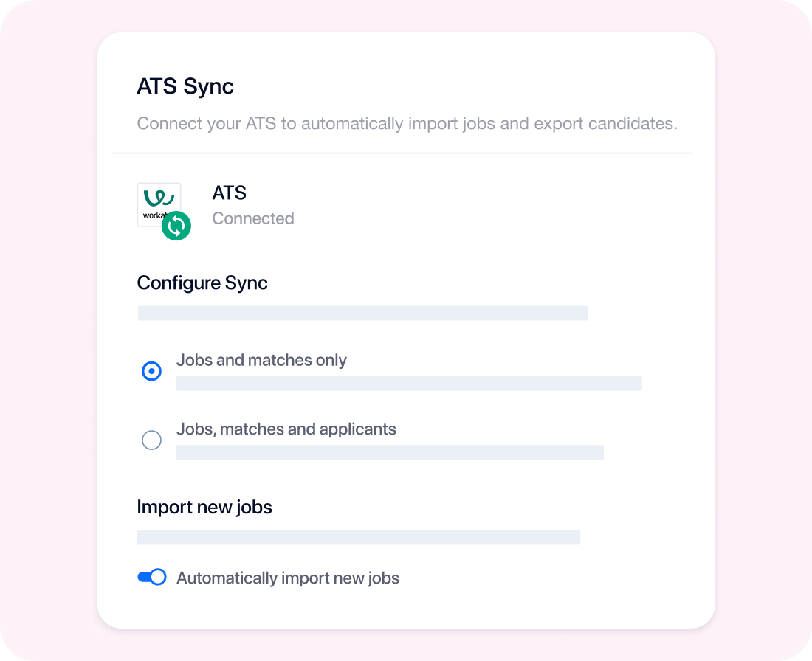Image resolution: width=812 pixels, height=661 pixels.
Task: Click the placeholder bar under Import new jobs
Action: [358, 537]
